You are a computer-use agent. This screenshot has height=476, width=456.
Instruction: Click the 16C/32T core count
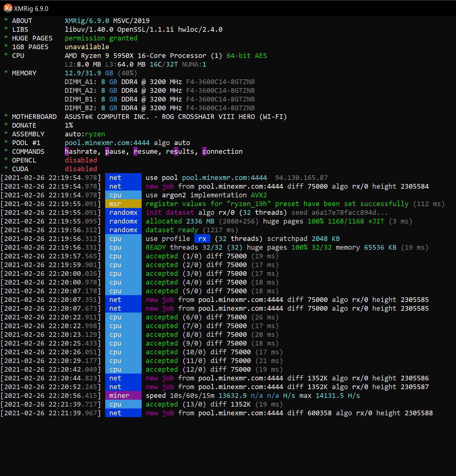tap(164, 64)
